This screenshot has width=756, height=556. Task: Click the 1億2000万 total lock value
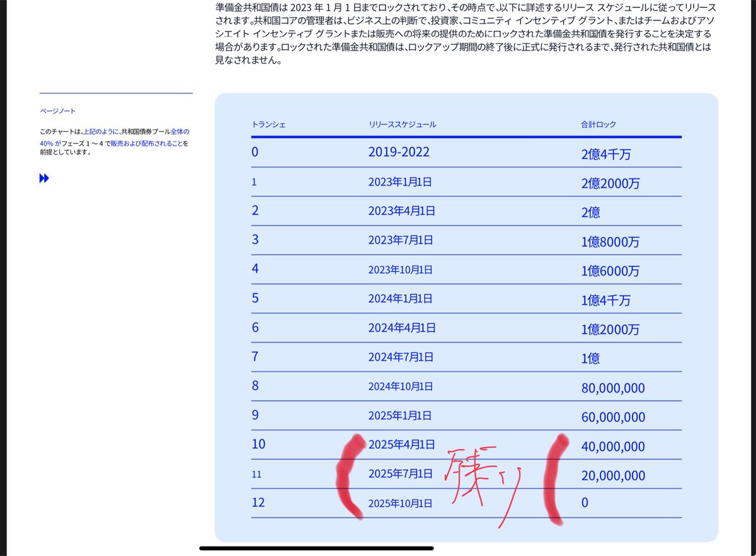pyautogui.click(x=610, y=330)
